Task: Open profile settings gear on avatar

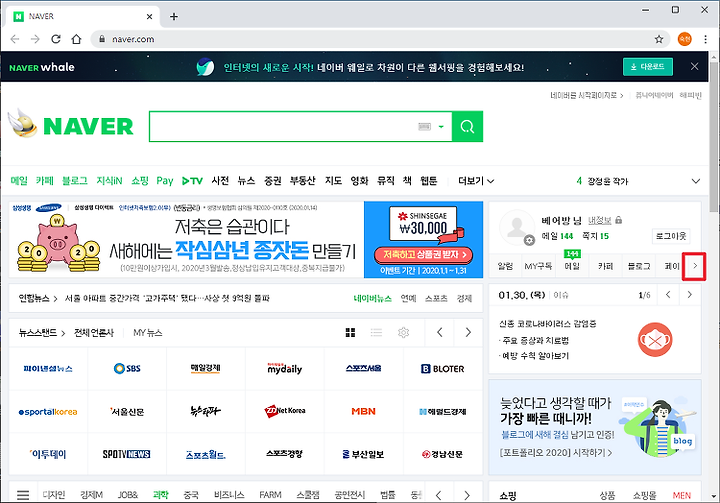Action: pyautogui.click(x=529, y=240)
